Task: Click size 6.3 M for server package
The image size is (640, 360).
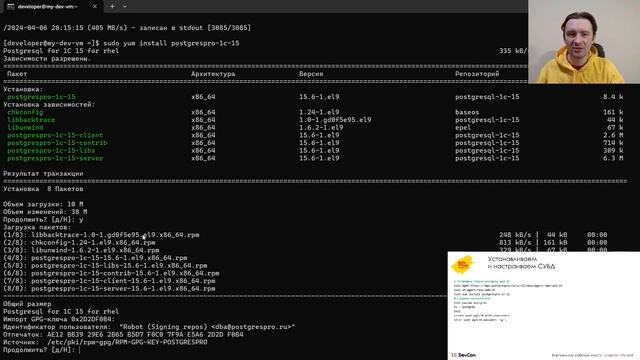Action: click(613, 158)
